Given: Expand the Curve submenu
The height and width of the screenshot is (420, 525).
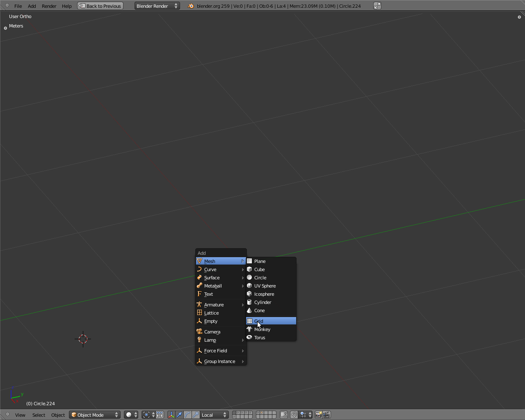Looking at the screenshot, I should tap(221, 269).
